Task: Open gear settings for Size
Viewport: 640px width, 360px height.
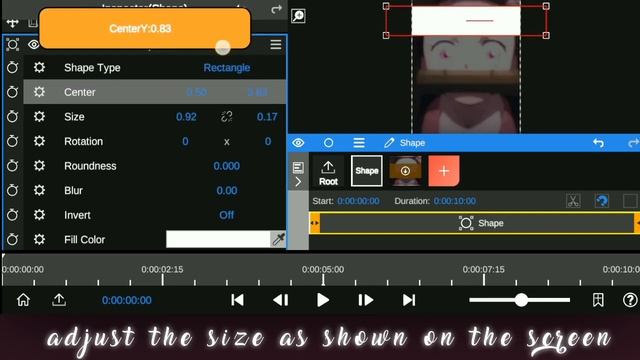Action: click(x=39, y=117)
